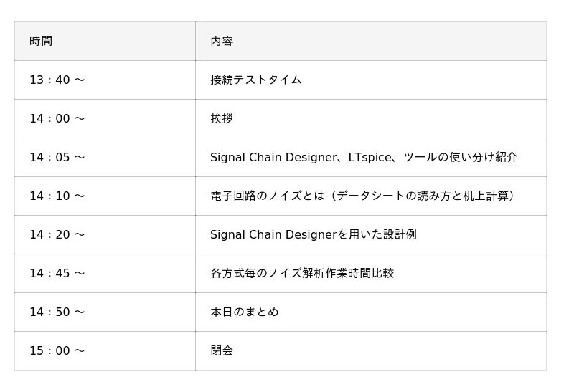Click the 時間 column header
The height and width of the screenshot is (392, 574).
105,41
